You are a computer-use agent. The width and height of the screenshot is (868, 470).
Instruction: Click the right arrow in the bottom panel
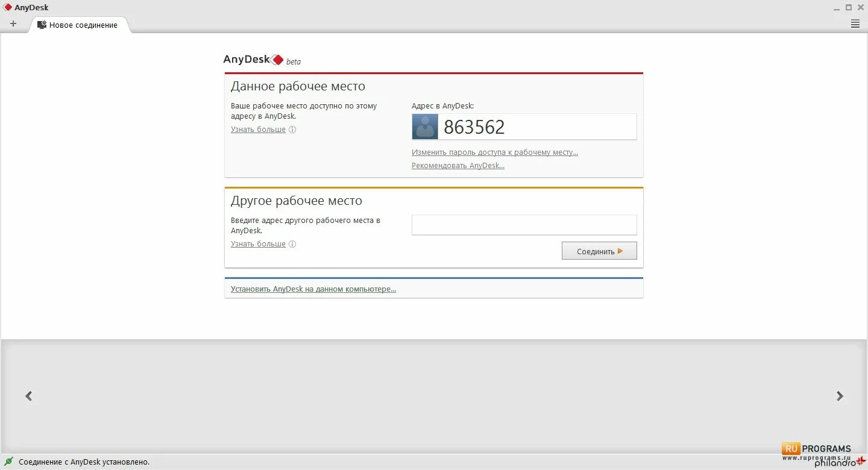click(x=840, y=396)
